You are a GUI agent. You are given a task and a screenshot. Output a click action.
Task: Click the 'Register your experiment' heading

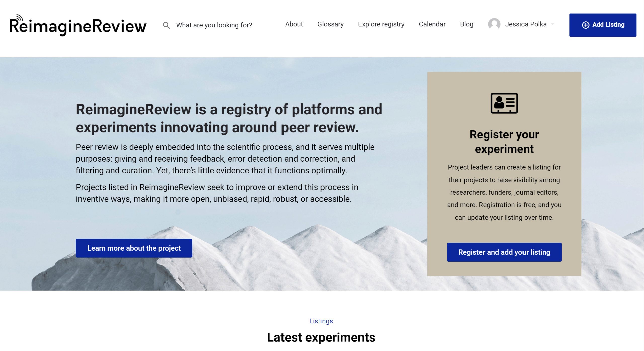click(x=504, y=142)
